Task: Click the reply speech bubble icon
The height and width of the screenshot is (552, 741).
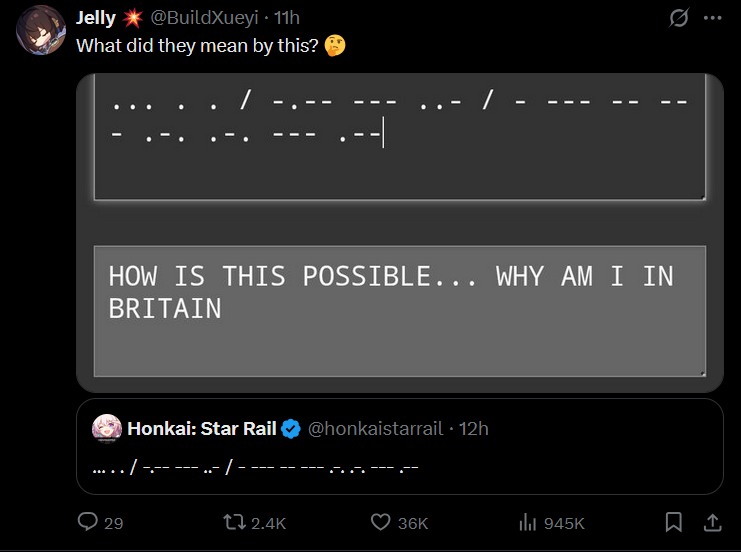Action: point(88,522)
